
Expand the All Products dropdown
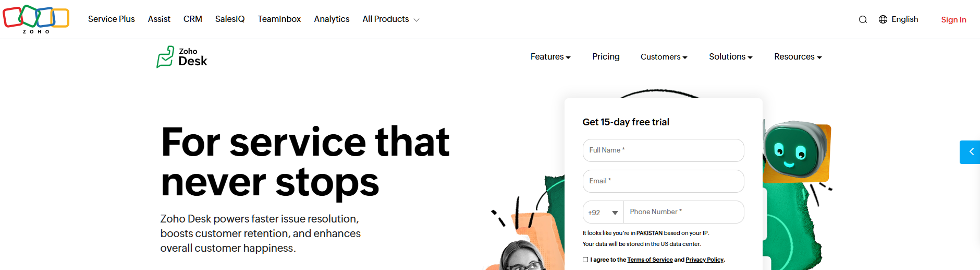pos(391,19)
